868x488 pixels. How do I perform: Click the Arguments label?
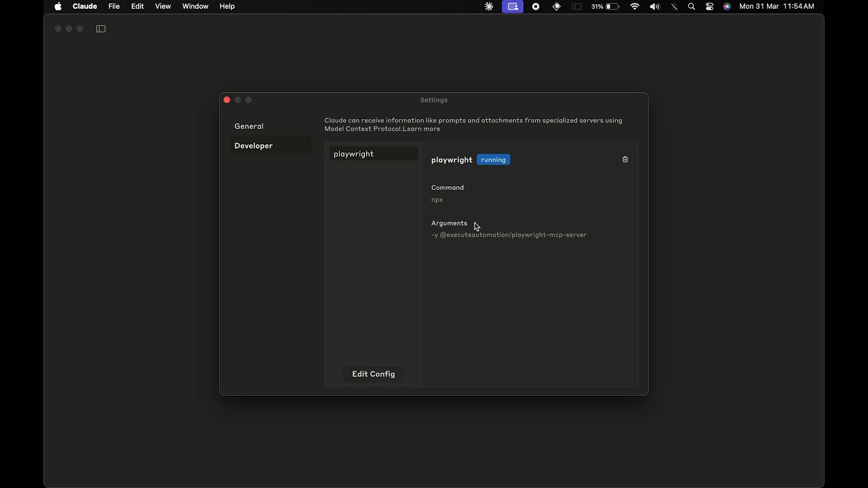point(449,223)
